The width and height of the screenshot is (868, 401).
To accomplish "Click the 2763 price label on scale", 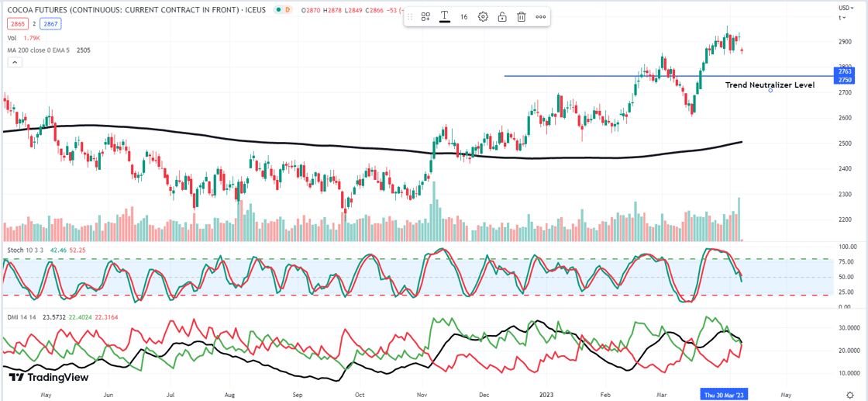I will click(845, 72).
